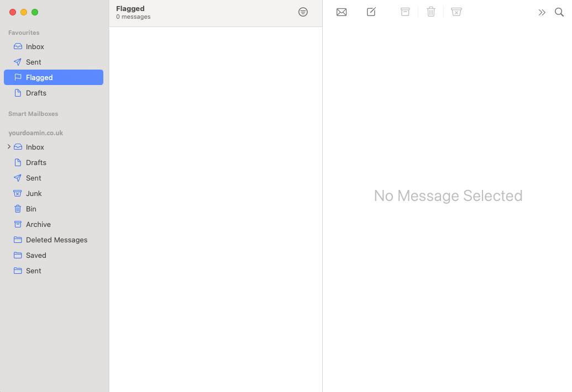The image size is (572, 392).
Task: Open the Saved folder
Action: [x=54, y=256]
